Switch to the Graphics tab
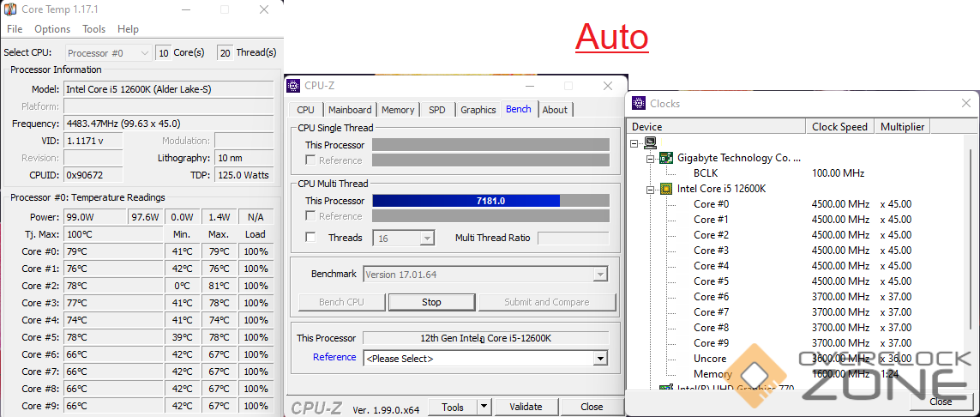Image resolution: width=980 pixels, height=417 pixels. 478,110
